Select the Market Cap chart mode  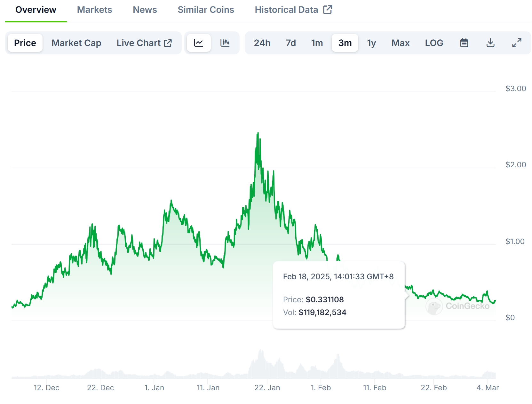pos(76,43)
